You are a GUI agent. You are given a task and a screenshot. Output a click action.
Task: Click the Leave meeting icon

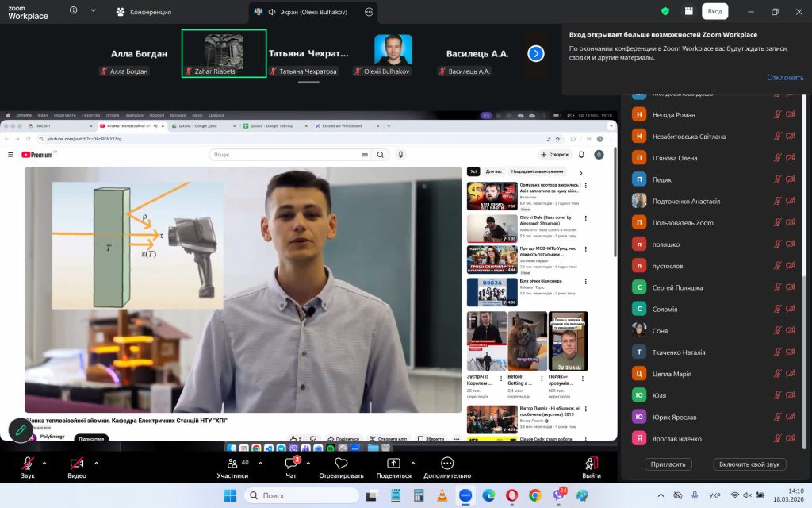[591, 464]
